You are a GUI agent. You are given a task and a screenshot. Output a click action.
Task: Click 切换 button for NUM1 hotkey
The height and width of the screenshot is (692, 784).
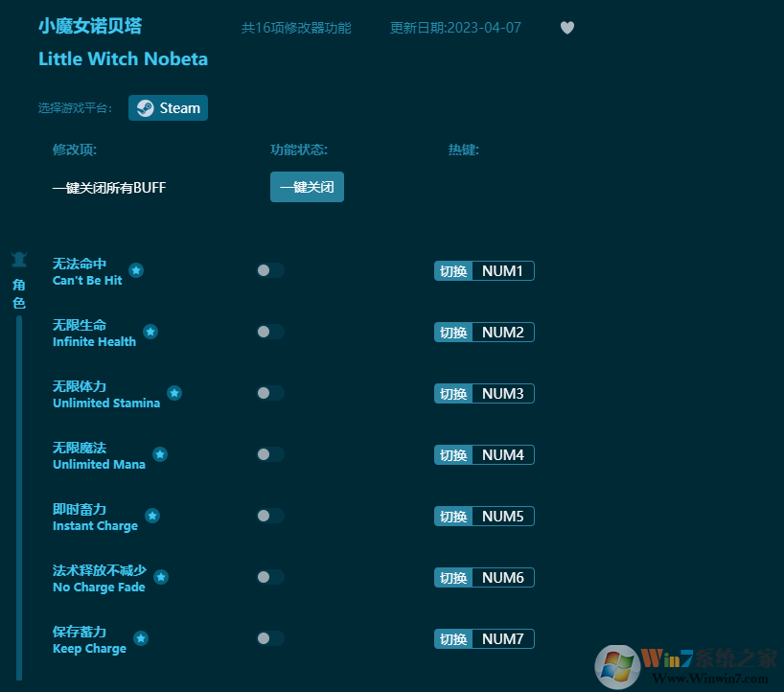point(453,271)
